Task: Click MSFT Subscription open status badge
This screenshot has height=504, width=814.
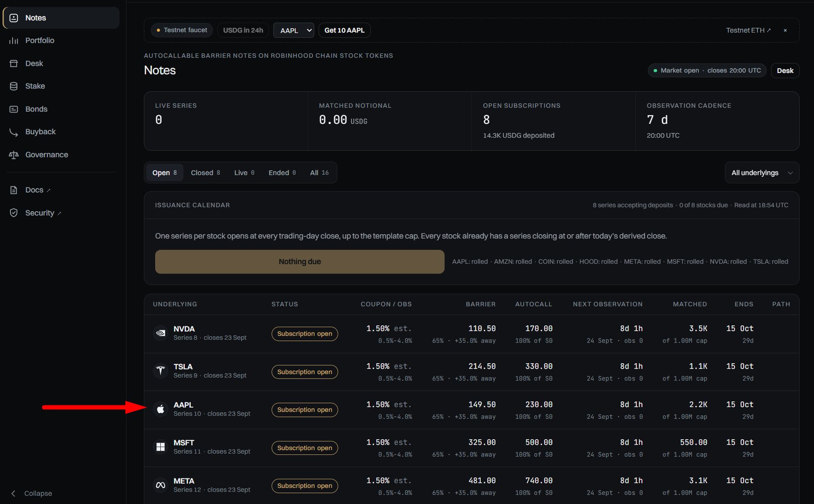Action: [305, 448]
